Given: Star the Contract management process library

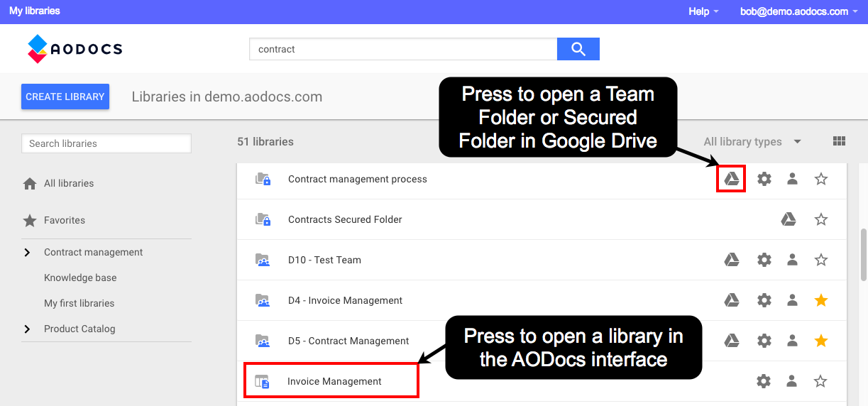Looking at the screenshot, I should [x=821, y=179].
